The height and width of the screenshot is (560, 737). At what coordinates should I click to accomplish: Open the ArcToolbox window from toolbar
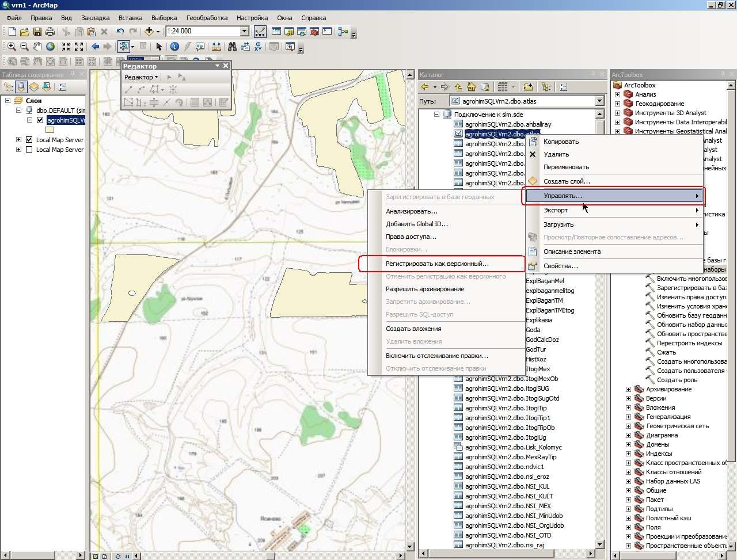coord(314,32)
